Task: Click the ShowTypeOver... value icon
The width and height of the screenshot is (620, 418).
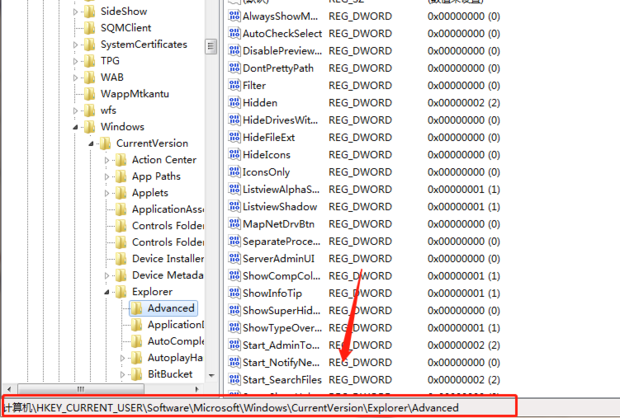Action: (234, 328)
